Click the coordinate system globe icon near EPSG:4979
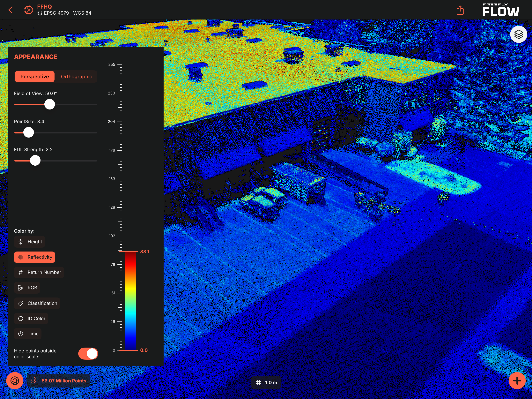 pos(40,13)
